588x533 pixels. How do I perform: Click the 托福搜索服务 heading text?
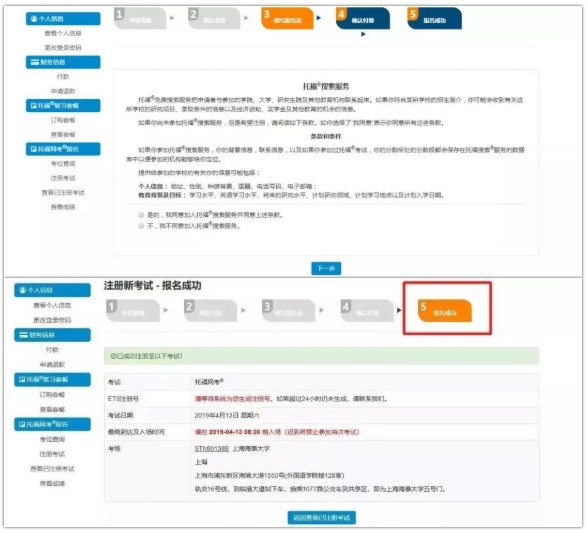tap(326, 86)
